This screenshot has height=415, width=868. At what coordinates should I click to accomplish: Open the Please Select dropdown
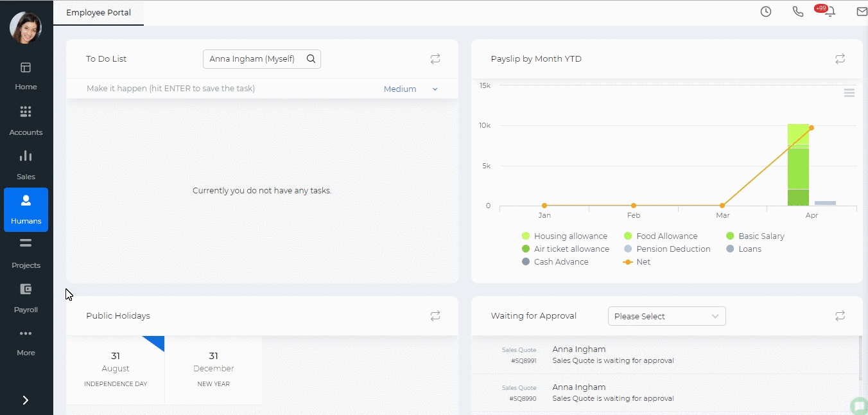click(x=666, y=316)
